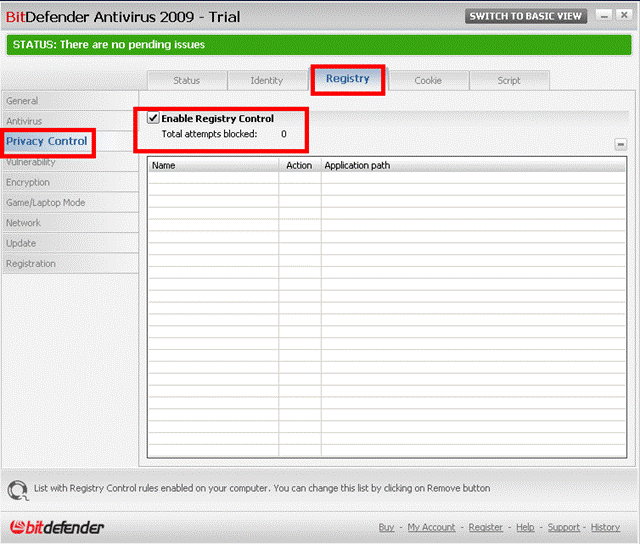Sort the rules list by Name column header
640x544 pixels.
point(212,166)
